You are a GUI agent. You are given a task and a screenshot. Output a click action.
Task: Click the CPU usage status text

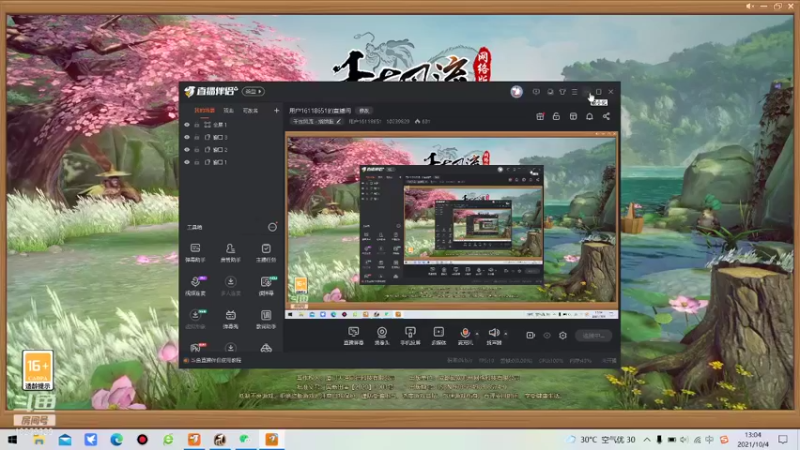tap(551, 360)
